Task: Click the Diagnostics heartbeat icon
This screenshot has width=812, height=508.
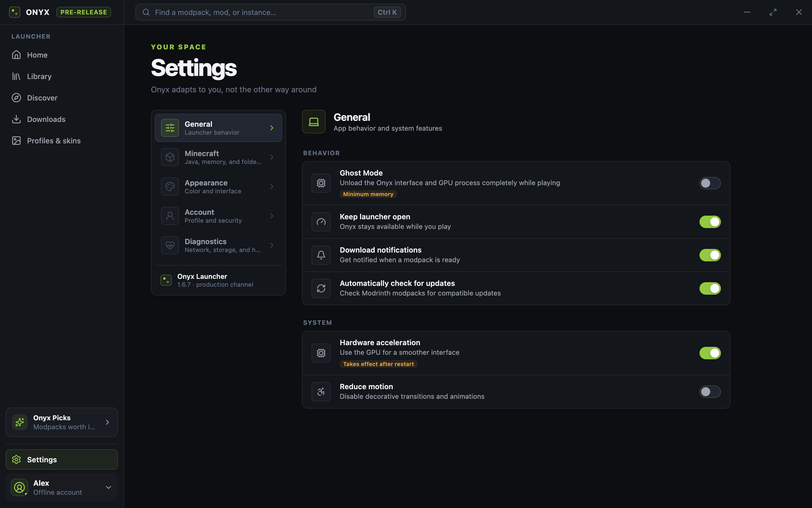Action: click(170, 245)
